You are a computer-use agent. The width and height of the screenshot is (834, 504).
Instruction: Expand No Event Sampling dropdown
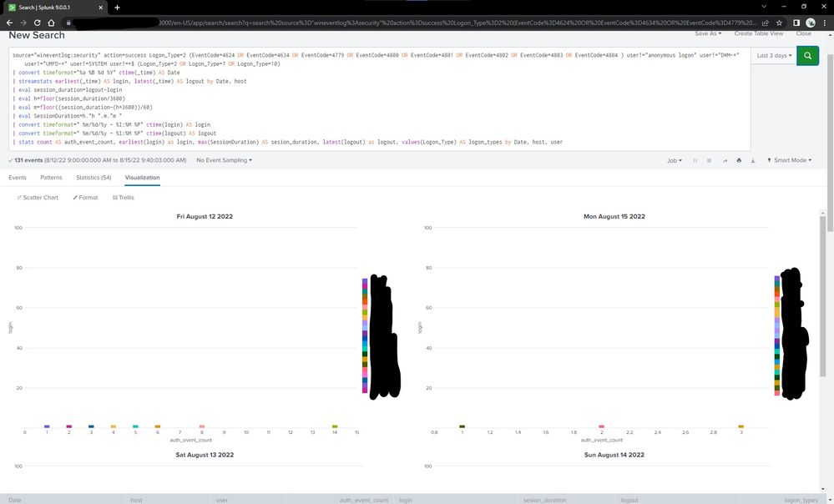(223, 160)
